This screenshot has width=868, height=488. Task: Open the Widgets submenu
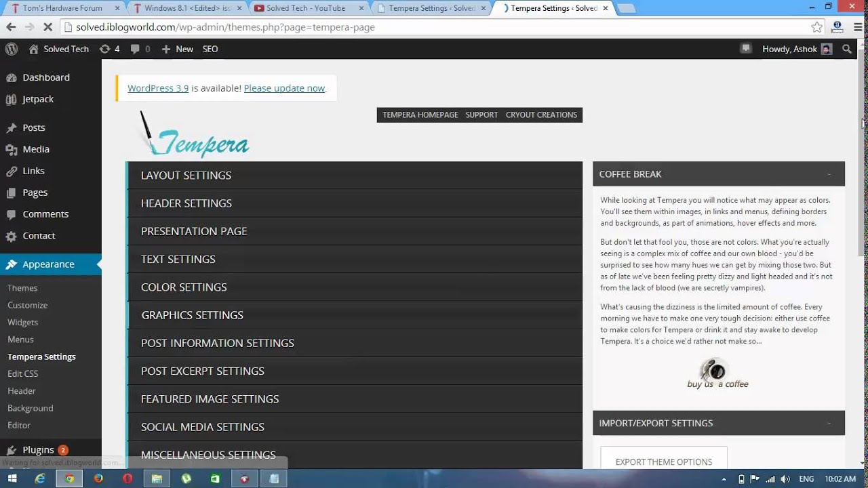click(x=22, y=322)
